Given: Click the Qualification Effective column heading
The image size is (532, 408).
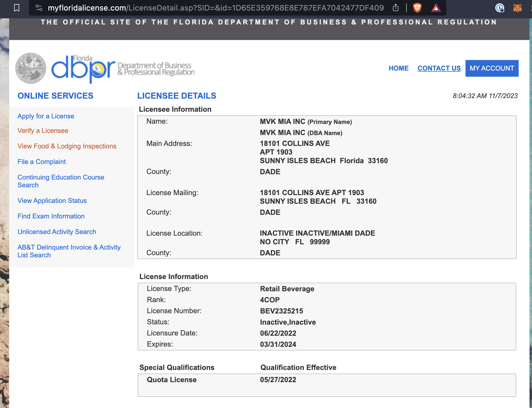Looking at the screenshot, I should tap(298, 367).
